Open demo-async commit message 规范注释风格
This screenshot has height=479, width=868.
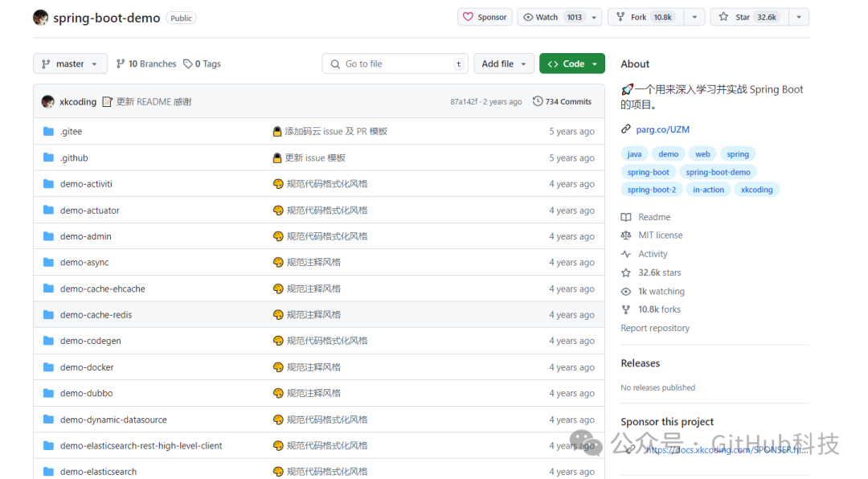point(314,263)
